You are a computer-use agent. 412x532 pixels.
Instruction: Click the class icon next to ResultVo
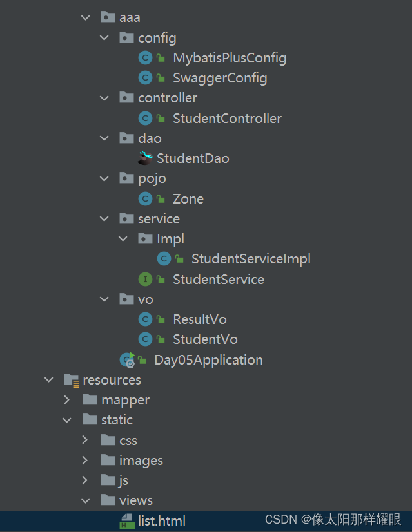[x=146, y=319]
